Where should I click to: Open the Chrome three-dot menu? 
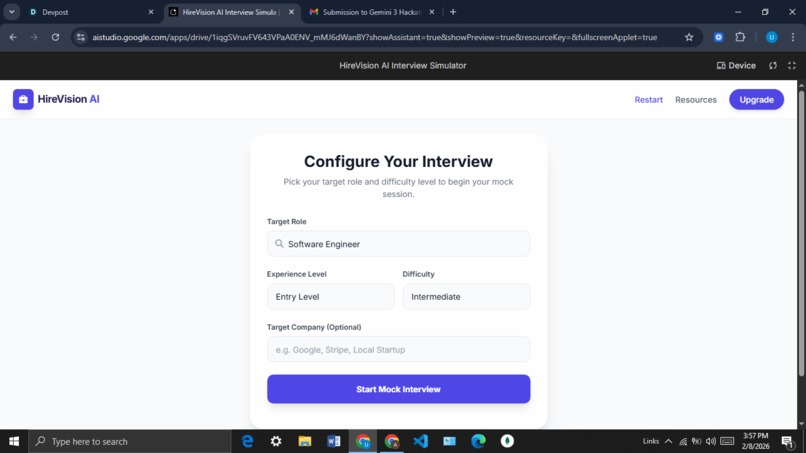click(793, 37)
